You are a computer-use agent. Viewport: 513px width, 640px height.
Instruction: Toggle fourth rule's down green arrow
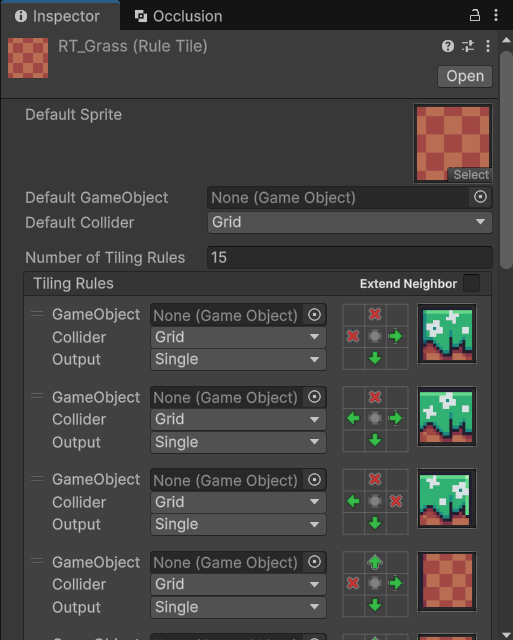tap(375, 605)
